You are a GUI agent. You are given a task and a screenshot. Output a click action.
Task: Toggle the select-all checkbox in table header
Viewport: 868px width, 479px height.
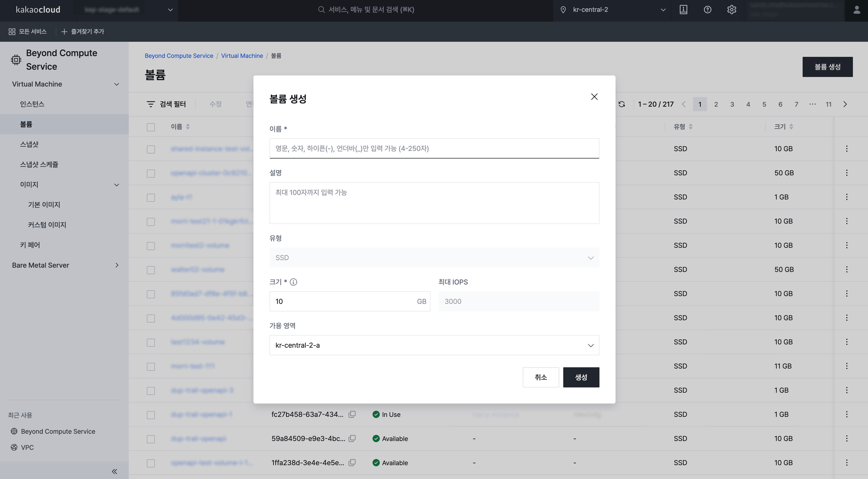tap(151, 127)
